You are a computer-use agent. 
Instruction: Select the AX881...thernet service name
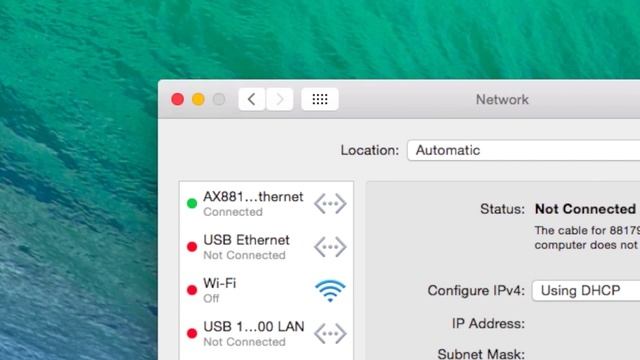click(253, 197)
